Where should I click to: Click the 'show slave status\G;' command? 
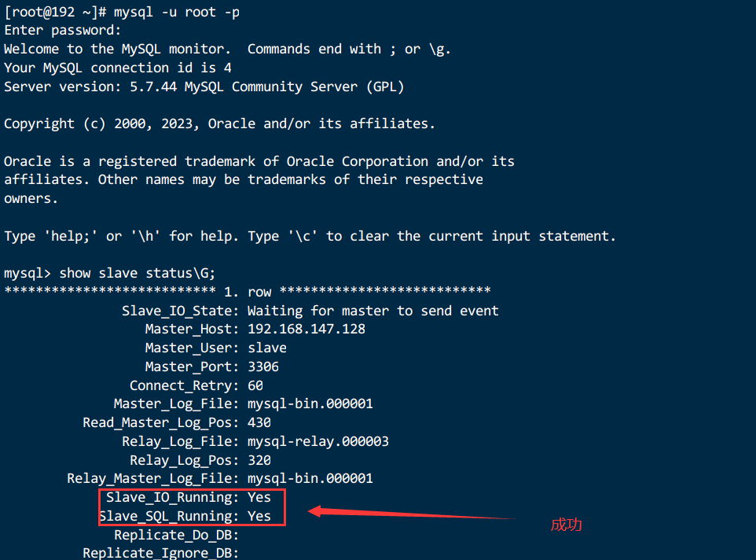[138, 274]
